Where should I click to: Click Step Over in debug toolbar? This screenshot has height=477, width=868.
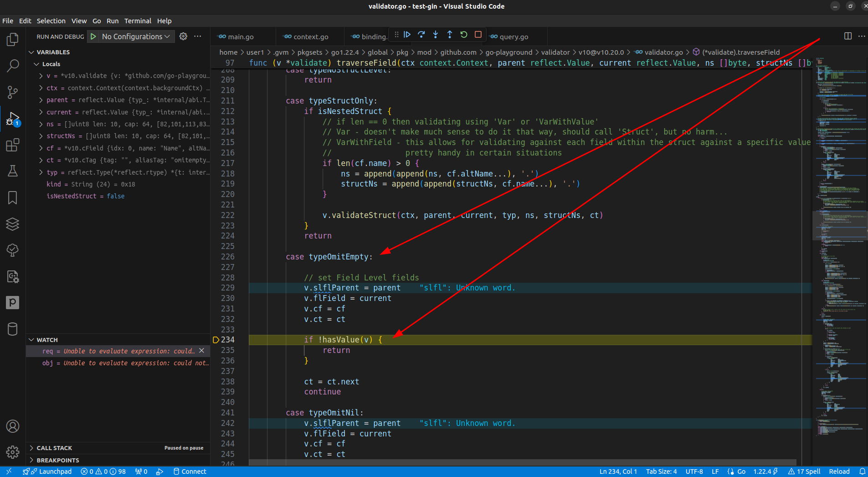coord(421,35)
